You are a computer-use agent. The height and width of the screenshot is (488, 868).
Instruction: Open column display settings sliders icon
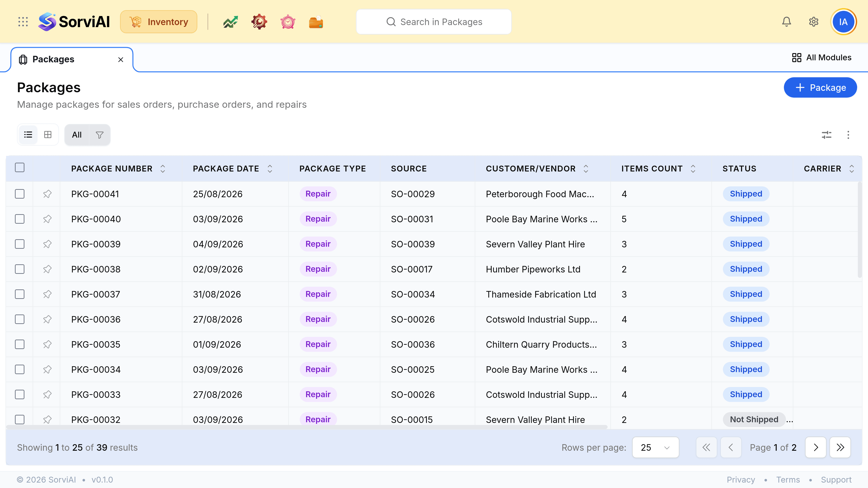[827, 135]
